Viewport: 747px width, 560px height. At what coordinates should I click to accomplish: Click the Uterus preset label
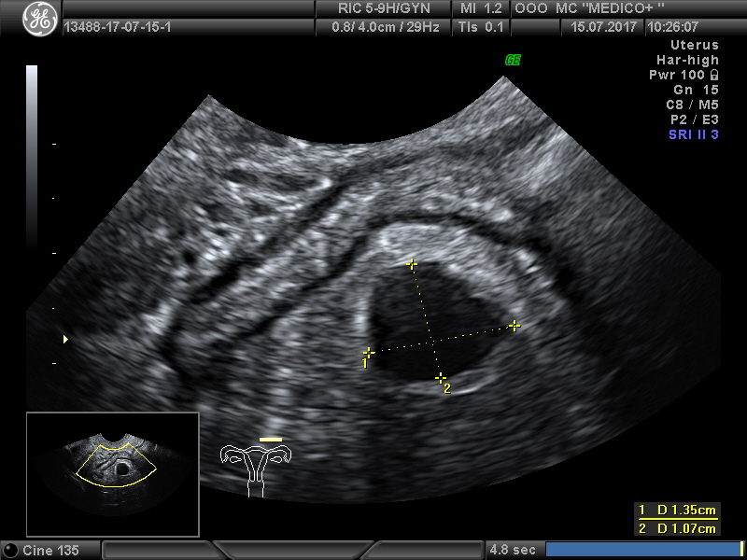695,45
